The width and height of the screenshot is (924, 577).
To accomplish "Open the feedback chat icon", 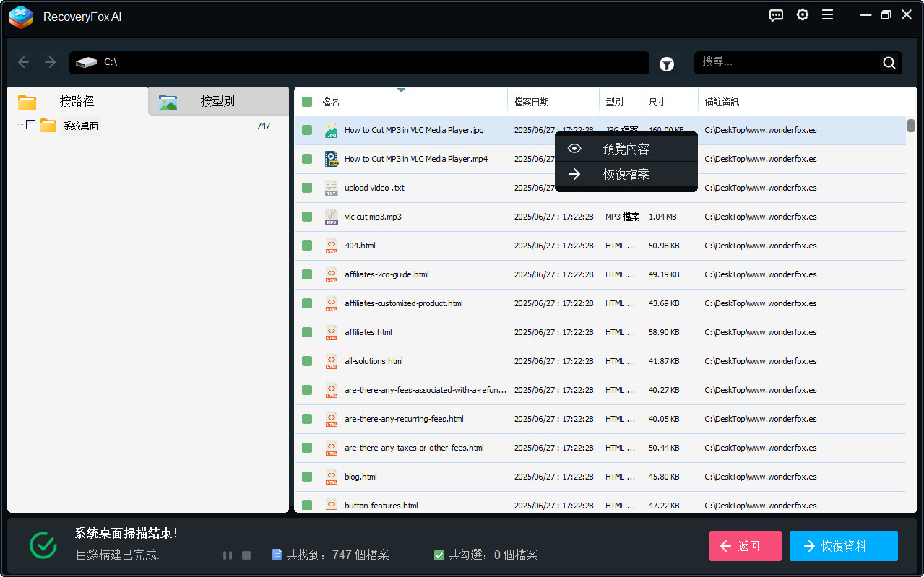I will tap(777, 15).
